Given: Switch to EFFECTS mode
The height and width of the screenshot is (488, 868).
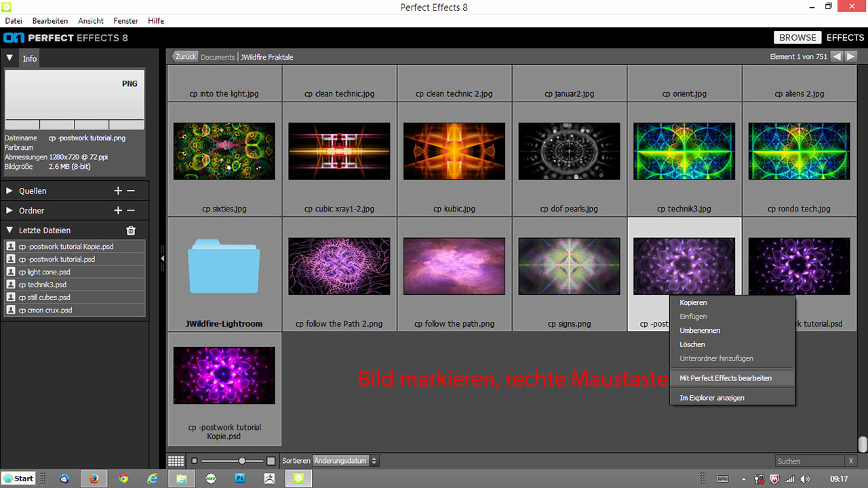Looking at the screenshot, I should tap(845, 38).
